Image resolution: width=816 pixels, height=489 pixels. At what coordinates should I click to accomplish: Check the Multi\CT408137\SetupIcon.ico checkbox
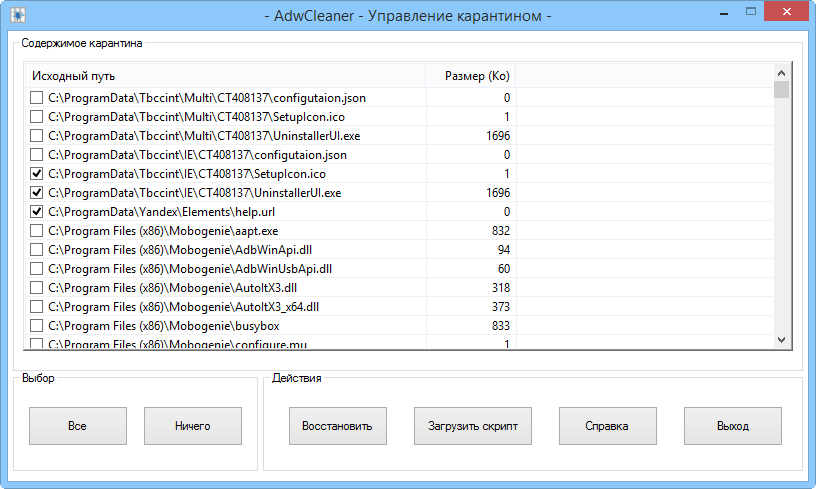click(36, 117)
